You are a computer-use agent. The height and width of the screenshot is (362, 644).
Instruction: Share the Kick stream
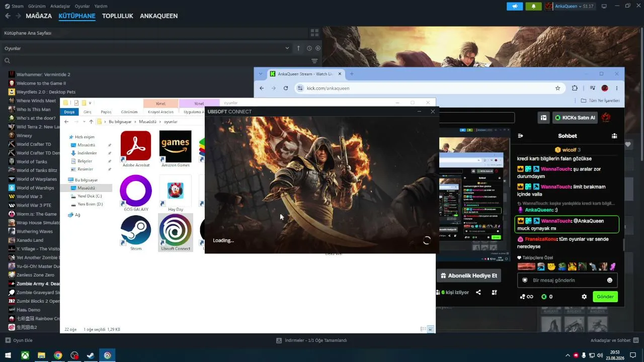coord(478,292)
